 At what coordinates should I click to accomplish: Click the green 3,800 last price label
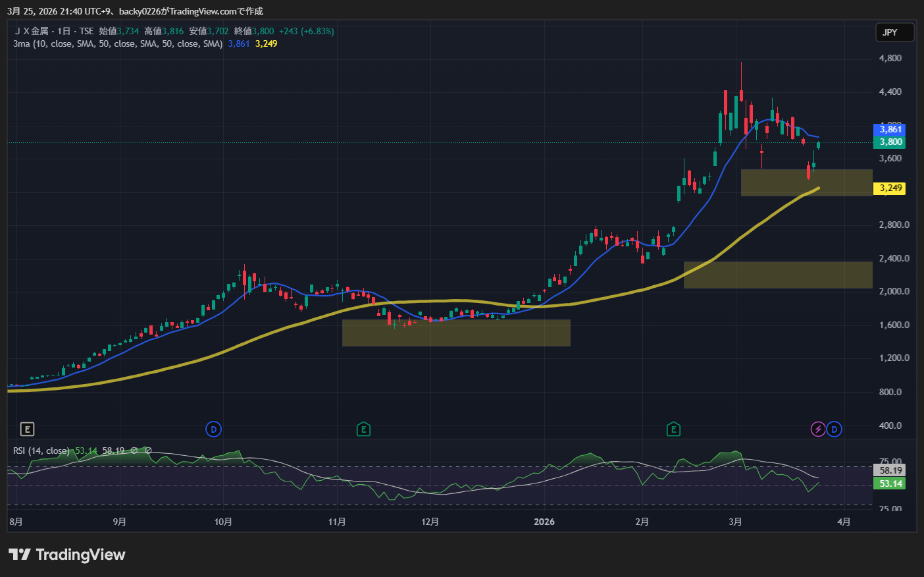[890, 142]
